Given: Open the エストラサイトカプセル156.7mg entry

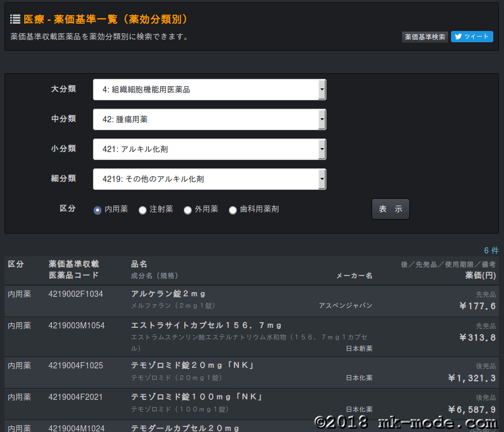Looking at the screenshot, I should point(206,326).
